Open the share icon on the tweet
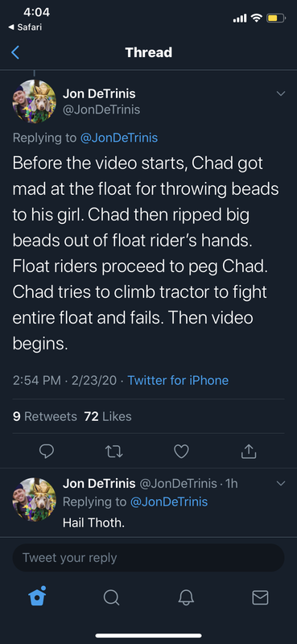This screenshot has height=644, width=297. point(249,452)
